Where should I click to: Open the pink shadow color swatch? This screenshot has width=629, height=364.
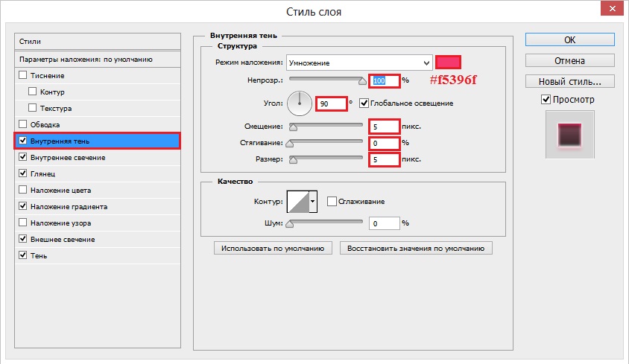coord(448,63)
